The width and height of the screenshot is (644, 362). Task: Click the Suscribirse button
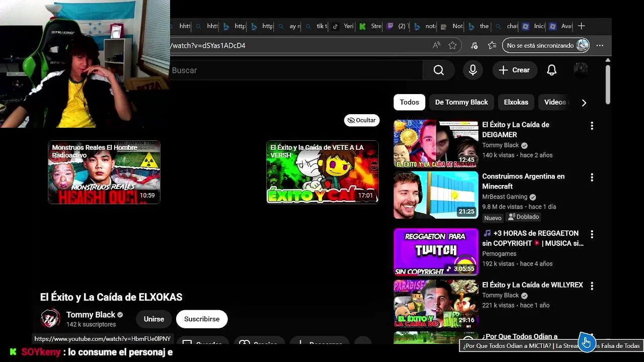click(x=202, y=319)
